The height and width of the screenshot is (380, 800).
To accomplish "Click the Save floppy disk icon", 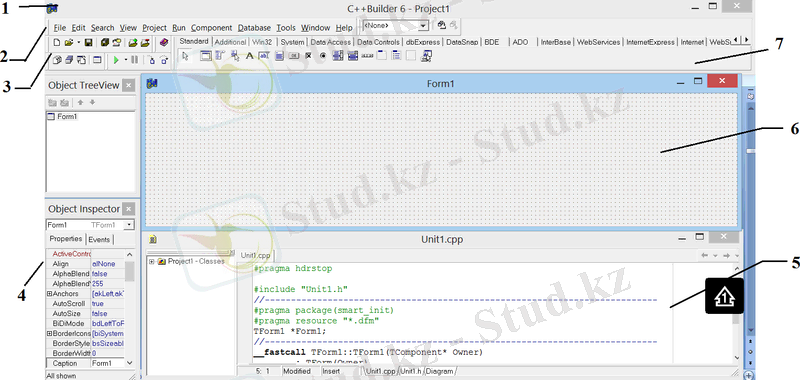I will click(x=88, y=42).
